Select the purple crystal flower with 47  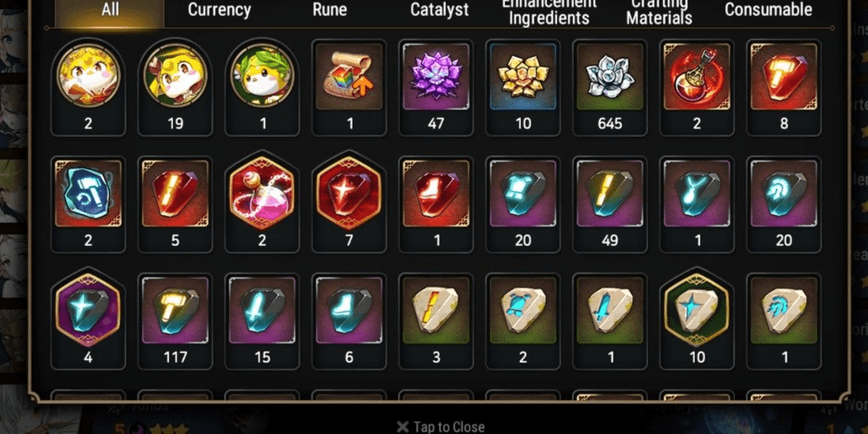pyautogui.click(x=435, y=87)
